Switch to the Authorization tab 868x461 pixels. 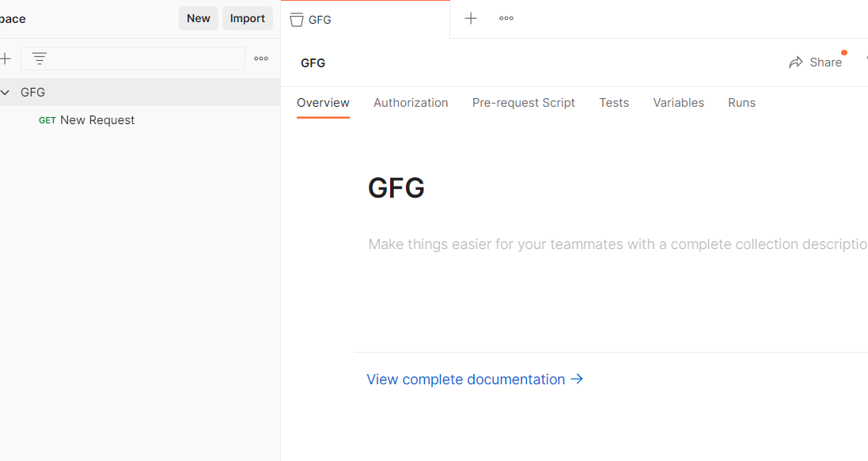pyautogui.click(x=411, y=103)
